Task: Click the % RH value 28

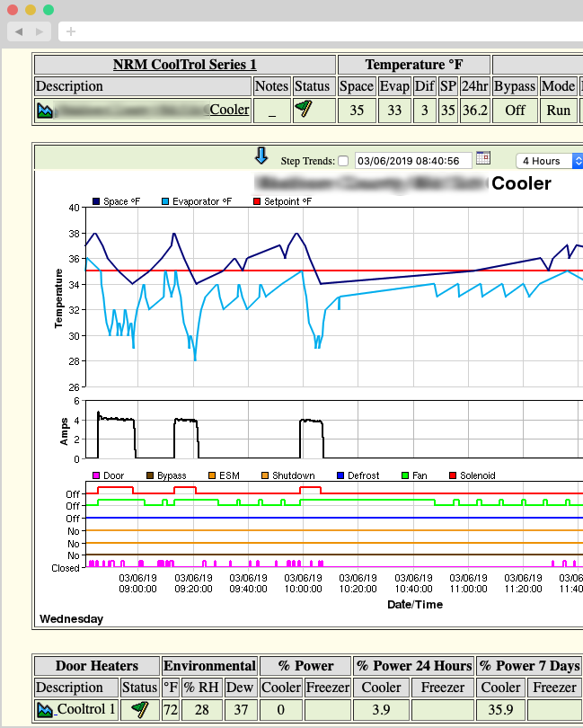Action: [201, 709]
